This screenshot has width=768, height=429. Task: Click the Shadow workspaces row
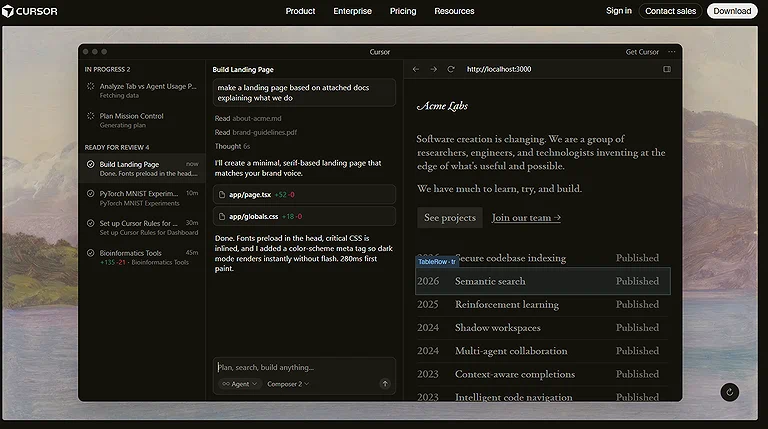[543, 328]
